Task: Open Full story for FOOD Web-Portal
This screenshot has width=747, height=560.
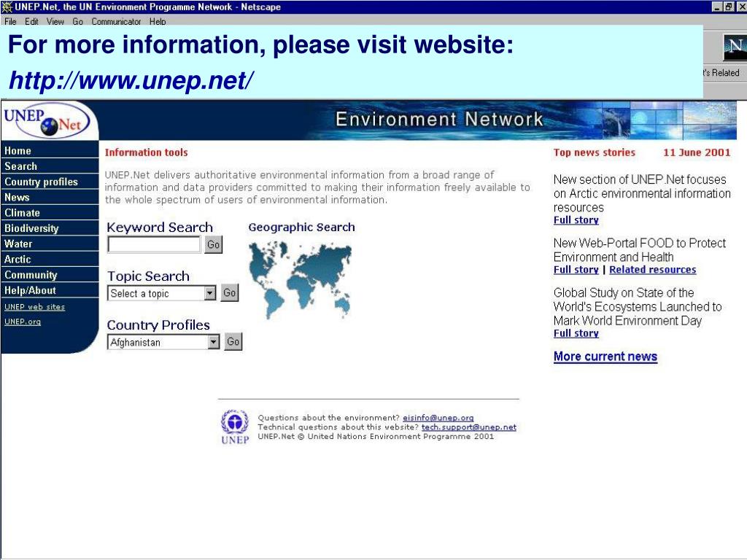Action: (576, 270)
